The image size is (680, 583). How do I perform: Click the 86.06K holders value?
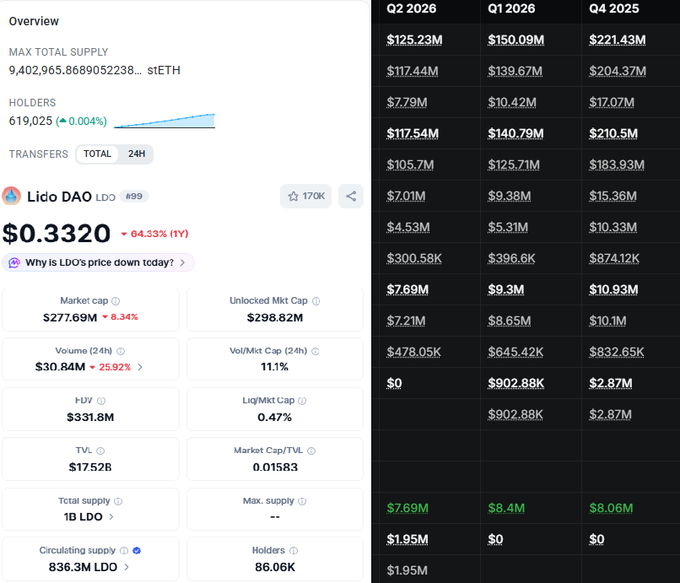coord(275,567)
